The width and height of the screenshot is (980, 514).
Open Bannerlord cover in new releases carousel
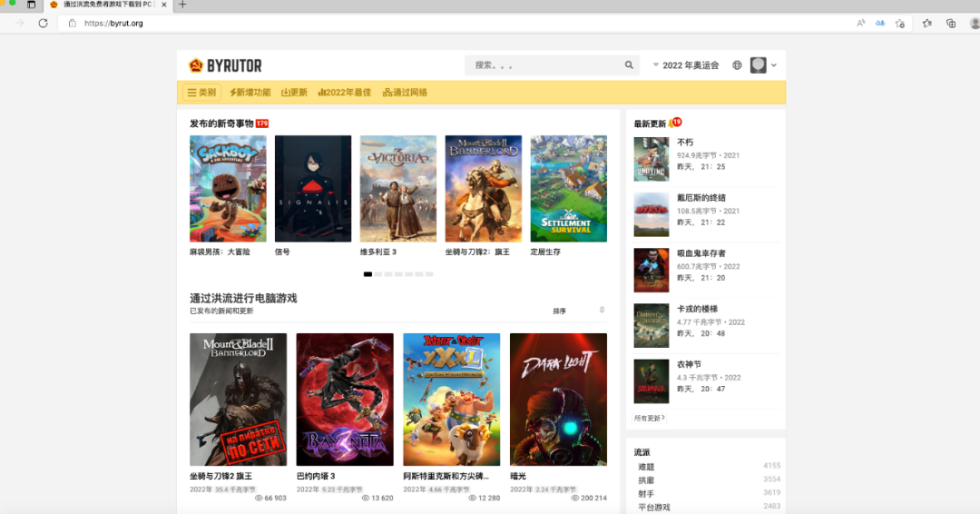pyautogui.click(x=483, y=189)
